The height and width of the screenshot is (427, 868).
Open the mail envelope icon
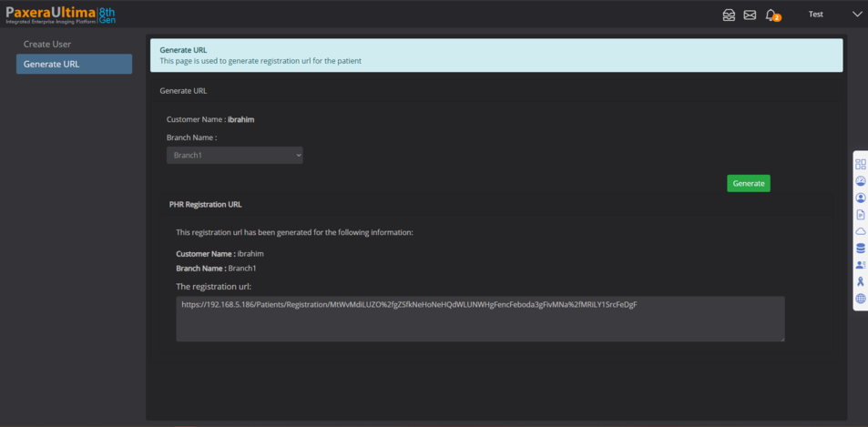click(750, 15)
